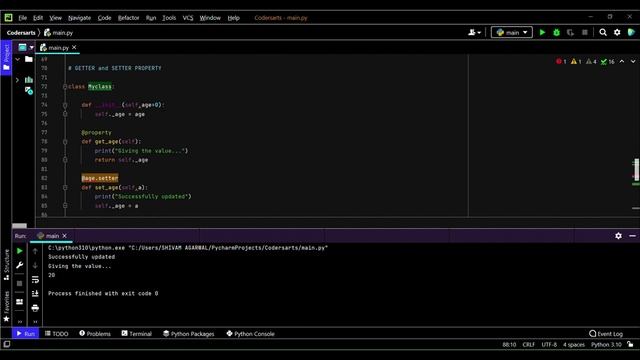Open the Event Log

(606, 333)
